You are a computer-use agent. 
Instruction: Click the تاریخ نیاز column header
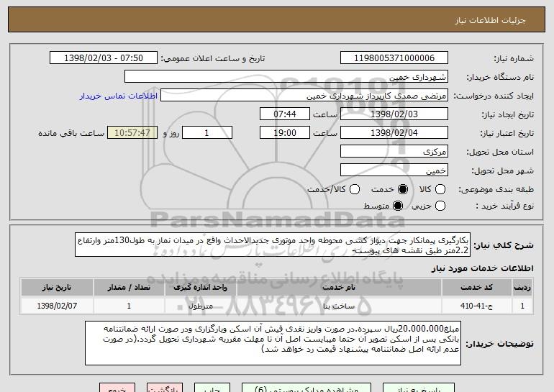click(x=57, y=288)
